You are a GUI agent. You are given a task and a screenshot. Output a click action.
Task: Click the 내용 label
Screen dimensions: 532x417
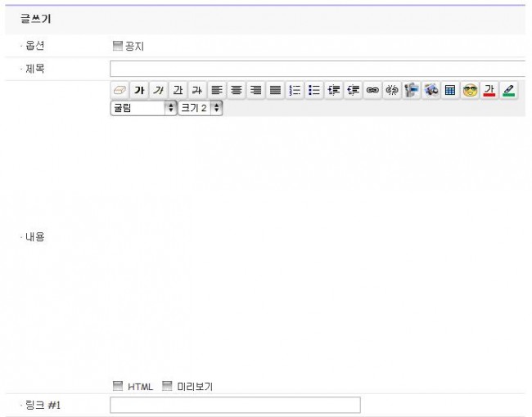pyautogui.click(x=35, y=236)
